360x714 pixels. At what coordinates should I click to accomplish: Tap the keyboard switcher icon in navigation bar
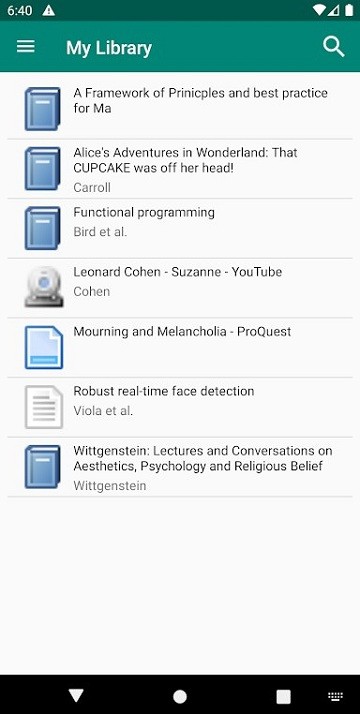click(335, 696)
